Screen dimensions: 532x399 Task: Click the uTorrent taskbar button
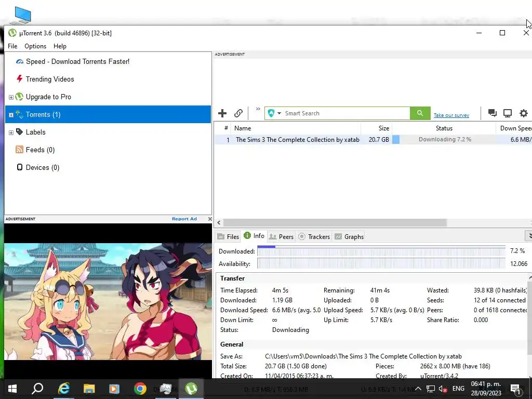(x=191, y=389)
